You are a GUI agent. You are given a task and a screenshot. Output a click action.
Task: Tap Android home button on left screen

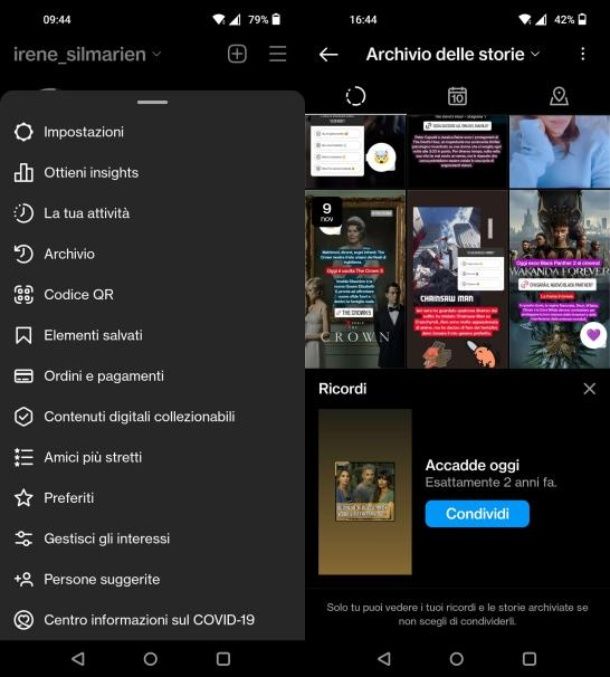150,658
